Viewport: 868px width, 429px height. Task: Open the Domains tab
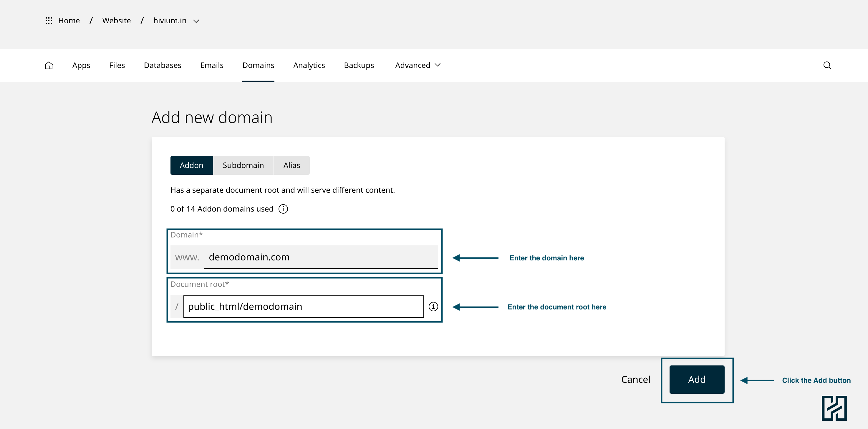(x=258, y=65)
